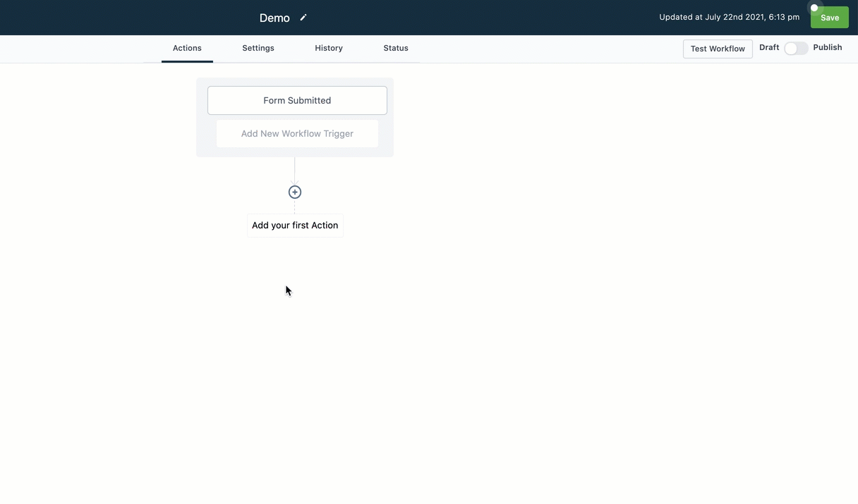Click the Demo workflow title
Viewport: 858px width, 504px height.
pyautogui.click(x=274, y=18)
